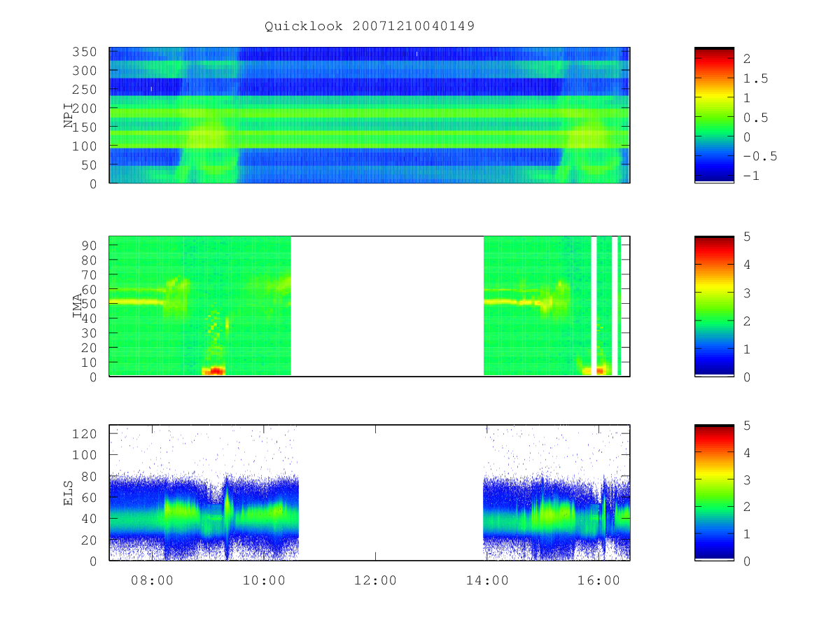Click the 0.5 label on NPI colorbar

756,118
